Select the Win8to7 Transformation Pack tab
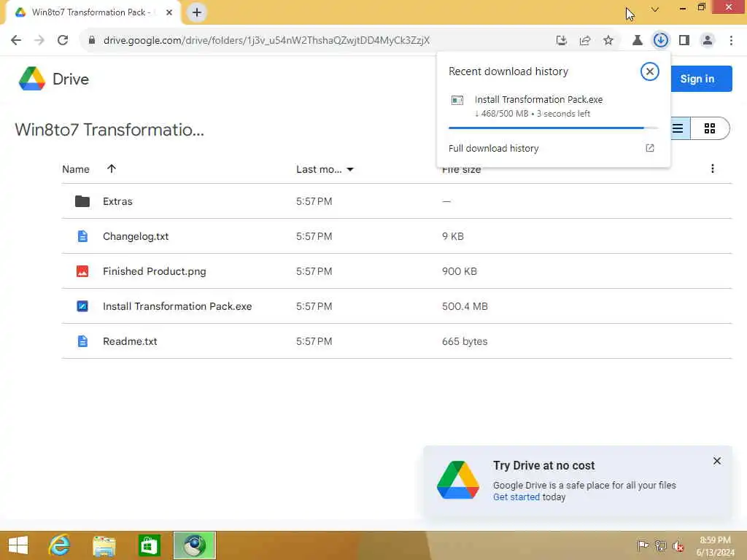 [91, 12]
